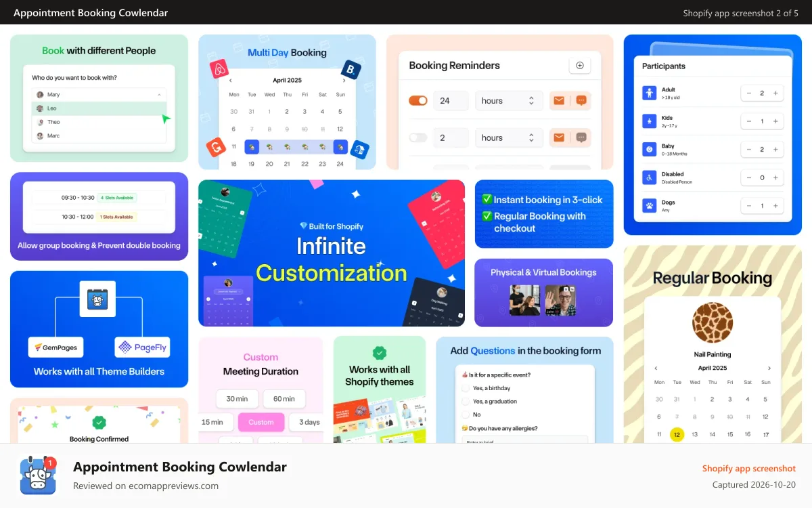
Task: Click the orange G logo badge beside calendar
Action: (216, 147)
